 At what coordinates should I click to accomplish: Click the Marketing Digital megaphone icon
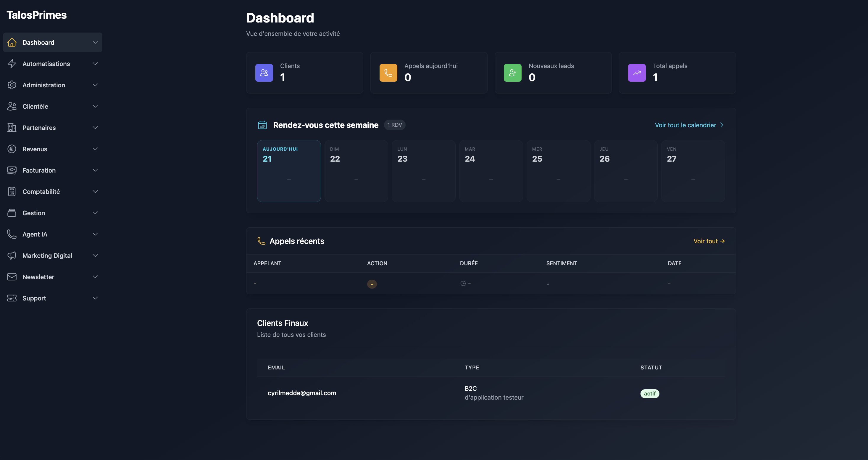tap(12, 255)
